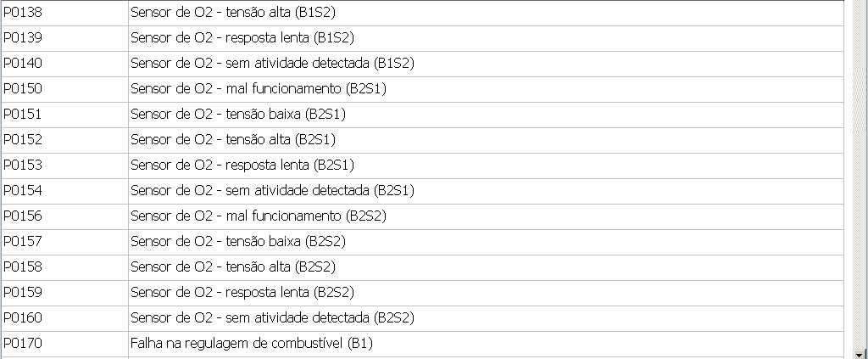868x359 pixels.
Task: Click the P0140 code cell
Action: tap(23, 64)
